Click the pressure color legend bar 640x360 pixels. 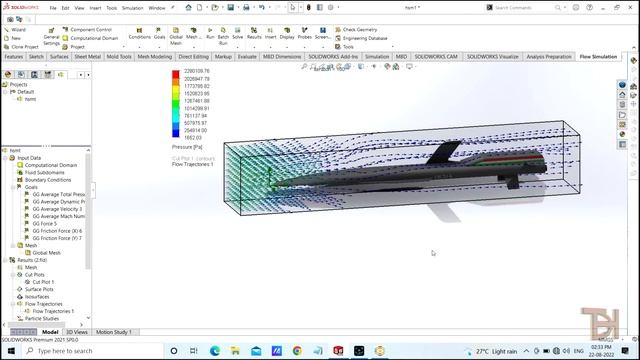pyautogui.click(x=176, y=104)
